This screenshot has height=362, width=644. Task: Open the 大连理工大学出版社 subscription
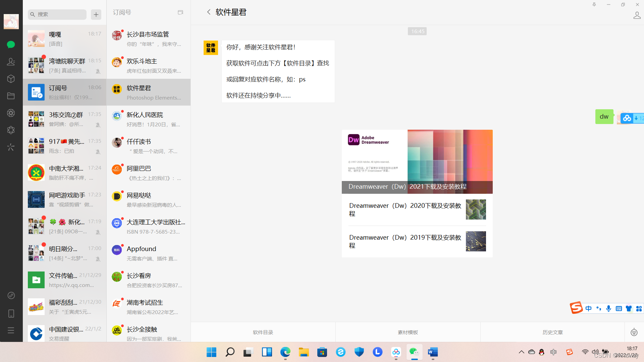coord(149,226)
